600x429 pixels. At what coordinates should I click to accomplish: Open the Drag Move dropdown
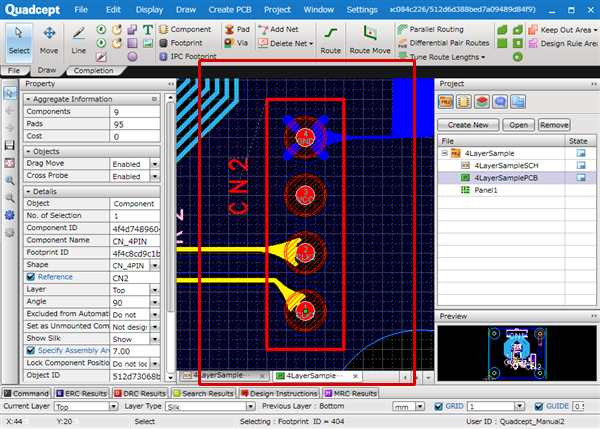coord(155,164)
